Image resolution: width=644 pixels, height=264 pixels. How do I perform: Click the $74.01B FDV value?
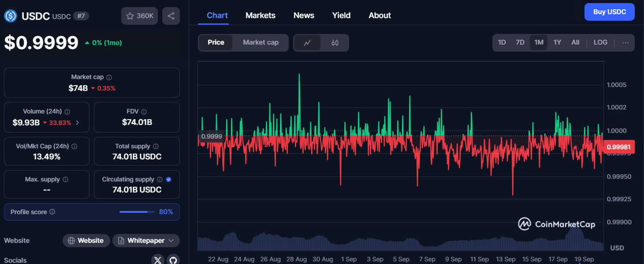pyautogui.click(x=137, y=122)
